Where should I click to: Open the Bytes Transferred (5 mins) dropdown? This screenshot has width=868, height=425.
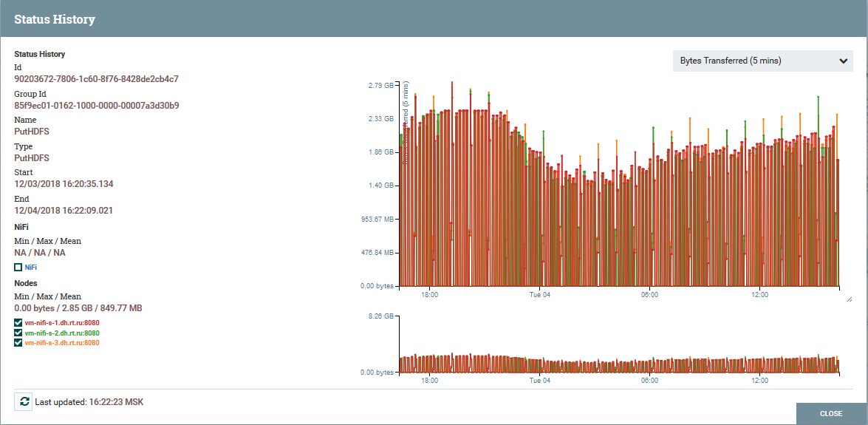(763, 61)
